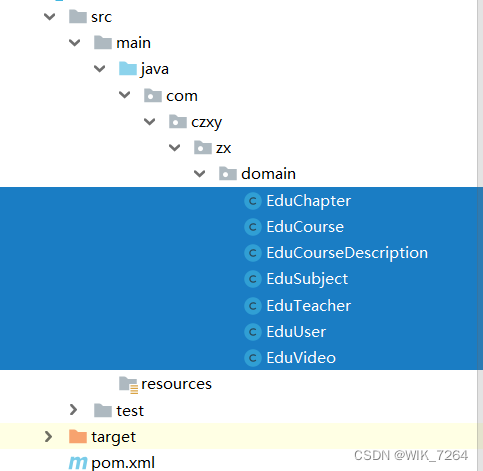Viewport: 483px width, 471px height.
Task: Click the com package icon
Action: pos(153,95)
